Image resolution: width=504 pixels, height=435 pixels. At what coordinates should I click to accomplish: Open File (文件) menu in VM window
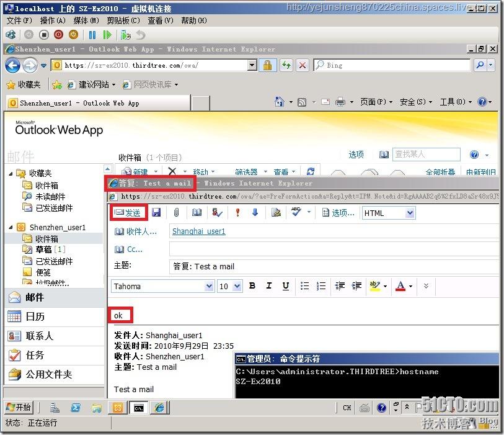tap(19, 20)
